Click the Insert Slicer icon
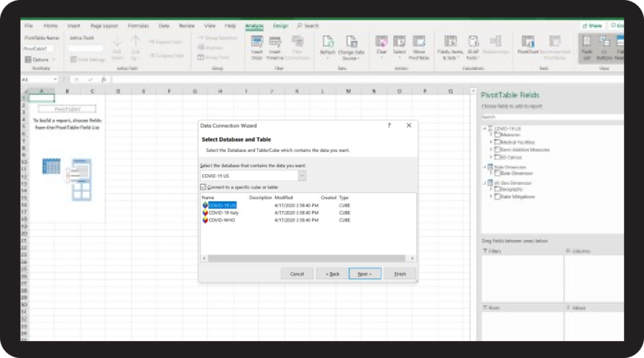Image resolution: width=644 pixels, height=358 pixels. (x=257, y=42)
